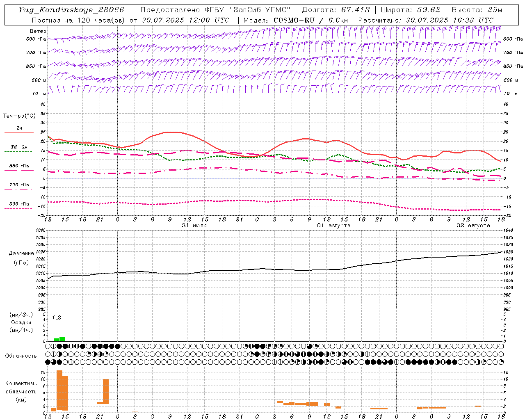Viewport: 525px width, 420px height.
Task: Click the date label 01 августа
Action: tap(334, 226)
